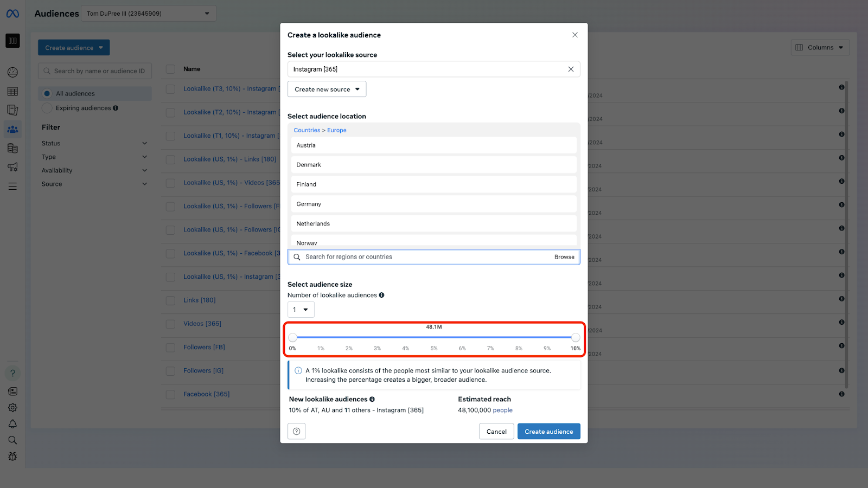868x488 pixels.
Task: Open the campaigns table grid icon
Action: tap(12, 91)
